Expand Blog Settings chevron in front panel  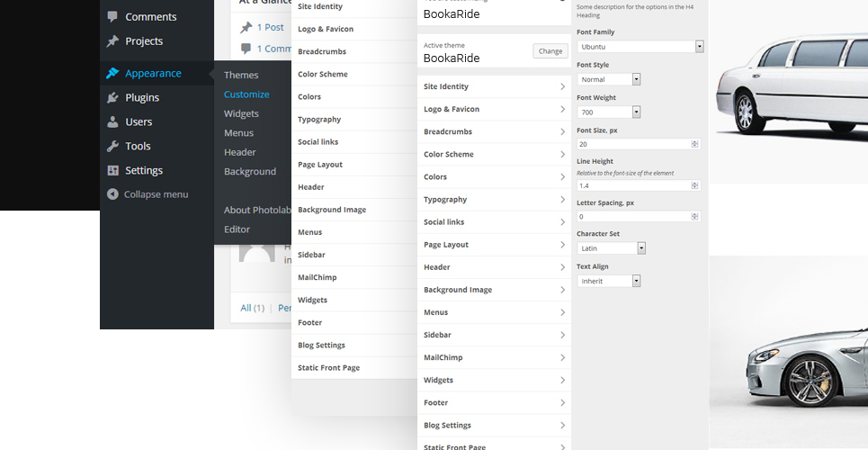562,425
